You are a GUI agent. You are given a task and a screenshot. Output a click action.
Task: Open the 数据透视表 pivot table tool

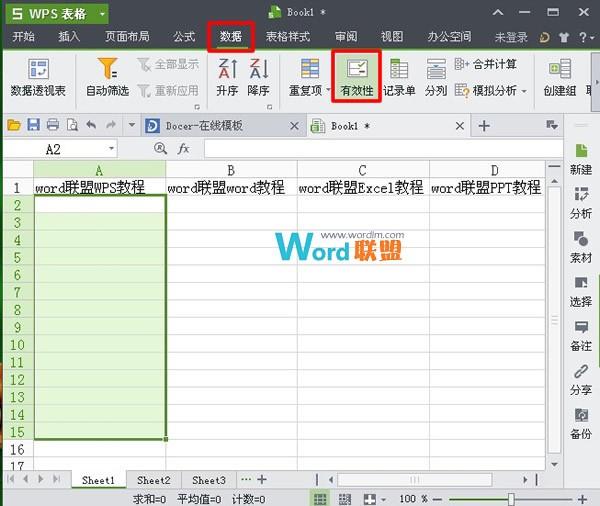click(x=38, y=77)
